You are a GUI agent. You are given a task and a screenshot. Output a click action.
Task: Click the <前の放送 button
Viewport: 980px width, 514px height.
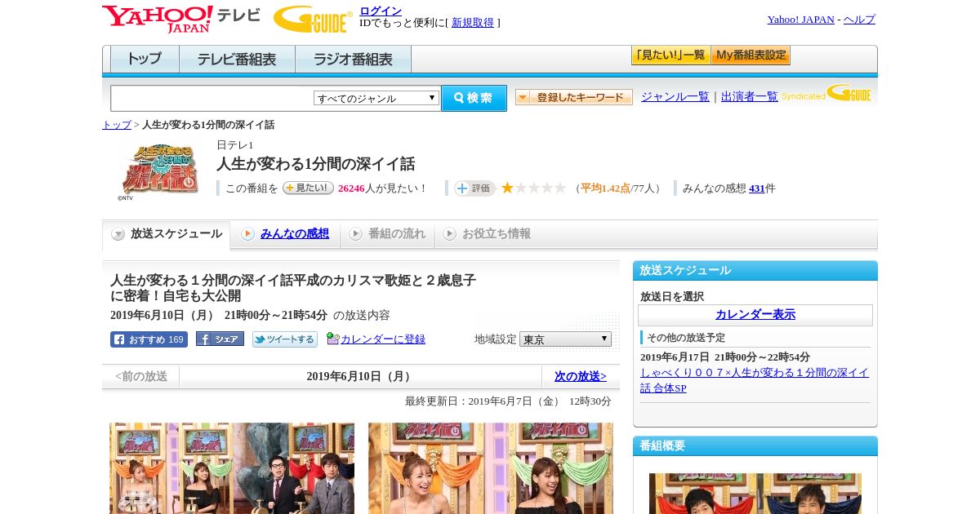pos(141,376)
